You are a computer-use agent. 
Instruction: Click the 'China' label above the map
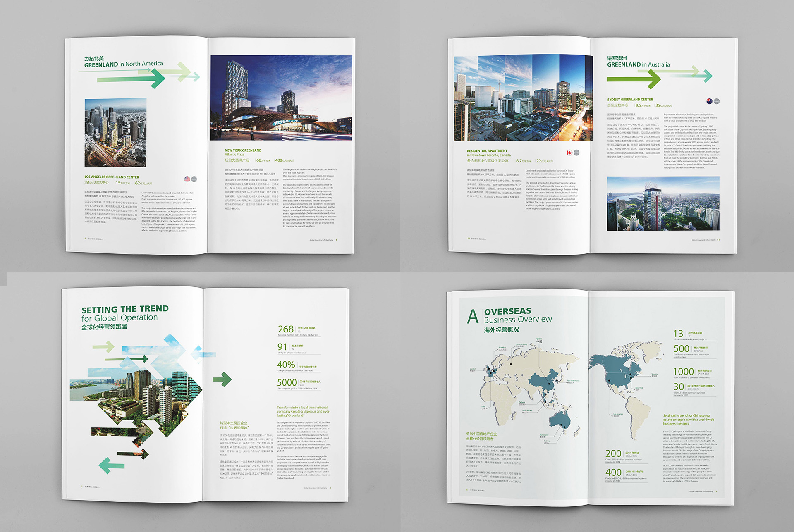click(539, 340)
